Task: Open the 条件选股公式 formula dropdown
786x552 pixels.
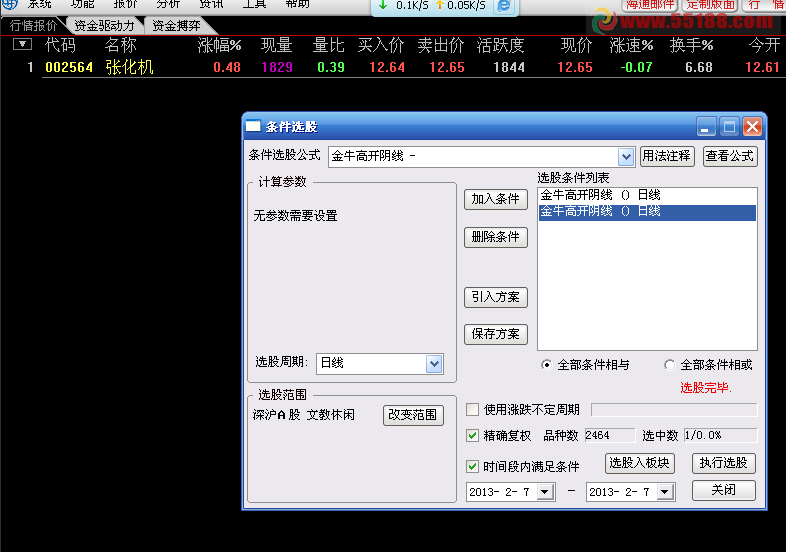Action: pos(626,157)
